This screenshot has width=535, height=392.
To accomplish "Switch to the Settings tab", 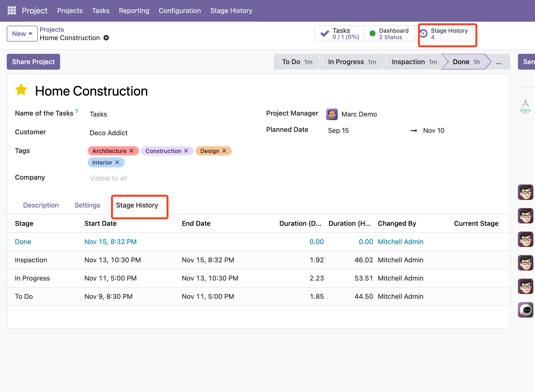I will click(87, 205).
